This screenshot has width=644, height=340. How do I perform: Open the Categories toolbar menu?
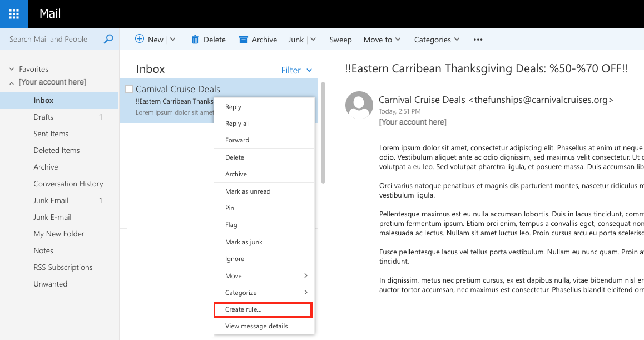pos(437,40)
